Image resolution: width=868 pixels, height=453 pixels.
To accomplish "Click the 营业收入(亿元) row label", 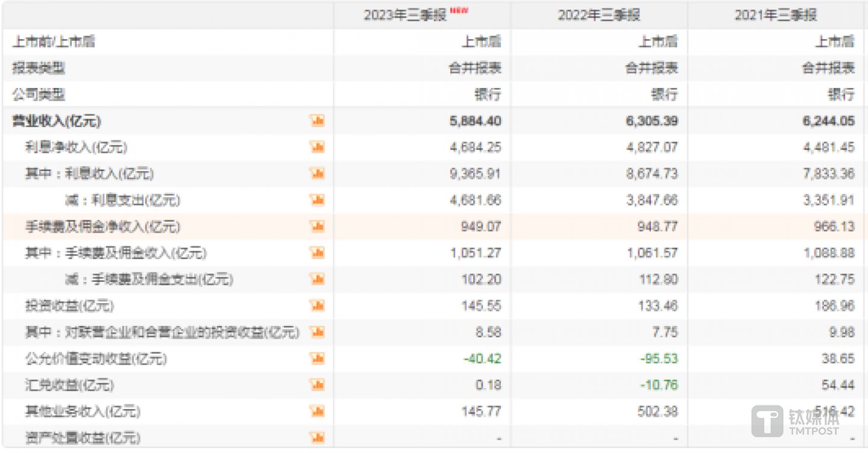I will point(57,121).
